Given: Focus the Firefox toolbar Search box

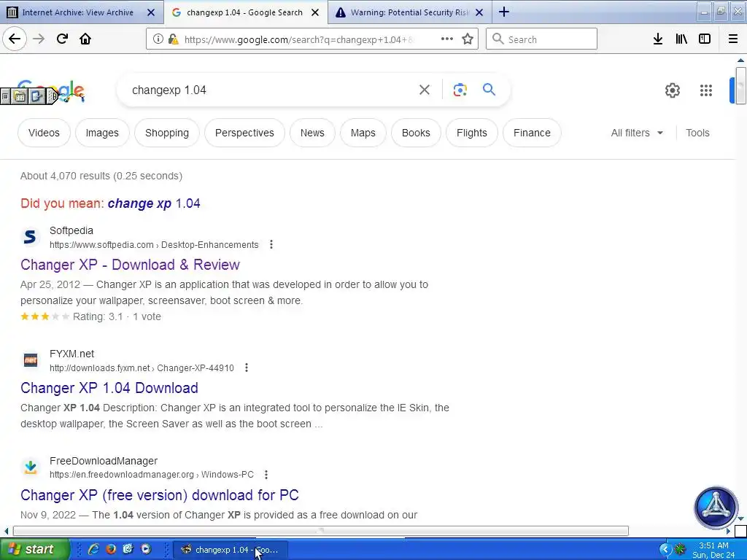Looking at the screenshot, I should [x=542, y=39].
